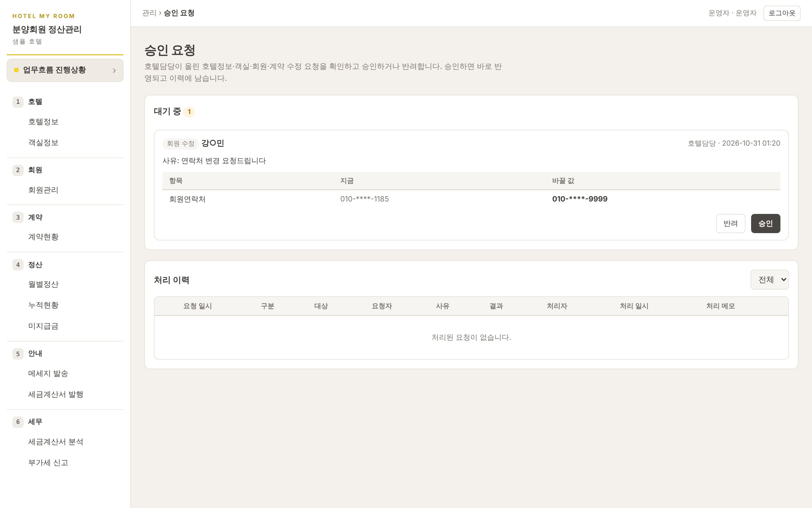
Task: Open 계약현황 in the sidebar
Action: [43, 237]
